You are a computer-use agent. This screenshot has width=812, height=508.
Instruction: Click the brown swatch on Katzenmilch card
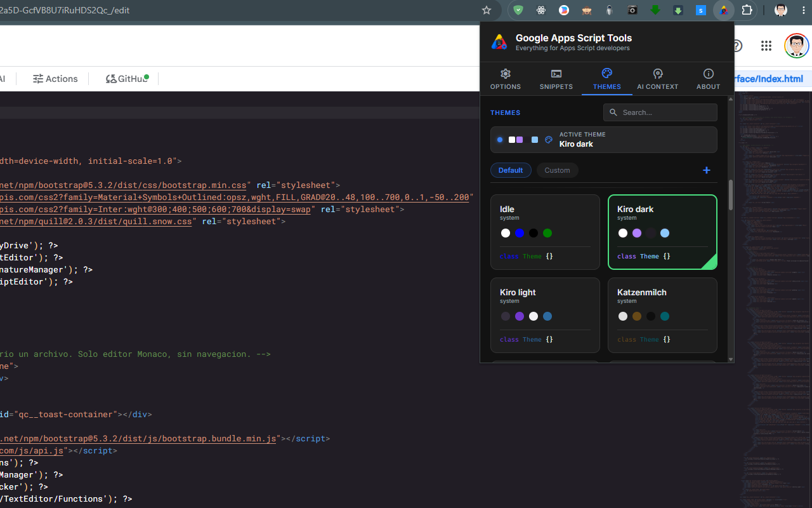(637, 316)
